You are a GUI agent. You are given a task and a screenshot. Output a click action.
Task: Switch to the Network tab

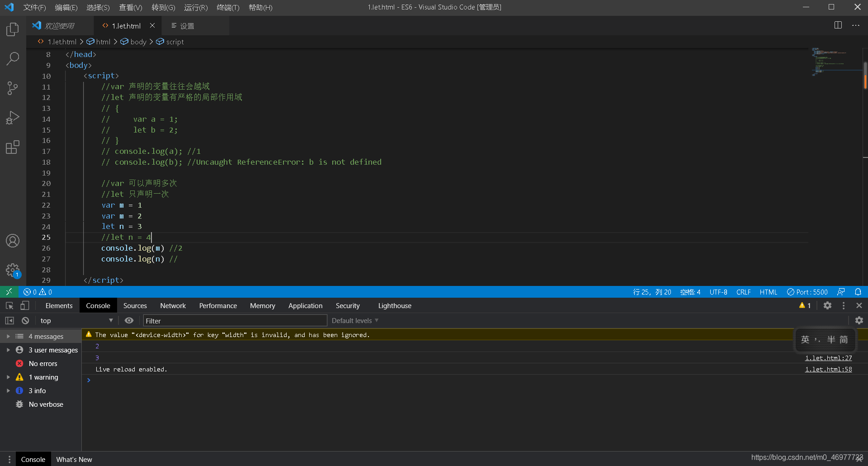(x=173, y=306)
